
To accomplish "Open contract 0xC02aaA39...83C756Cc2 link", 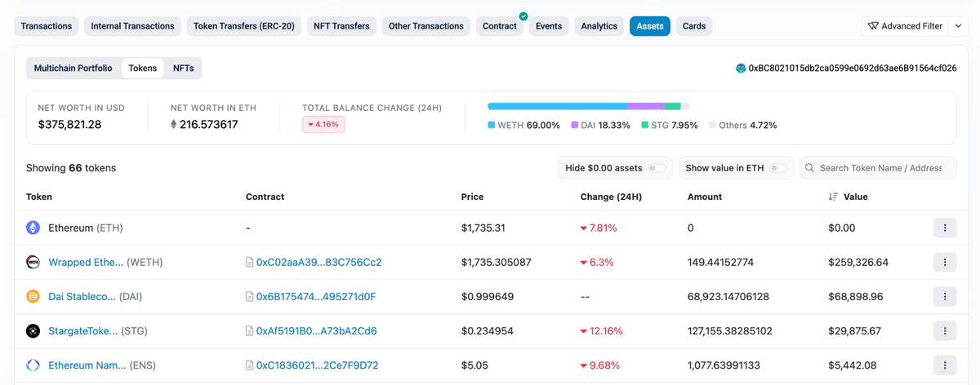I will [318, 263].
